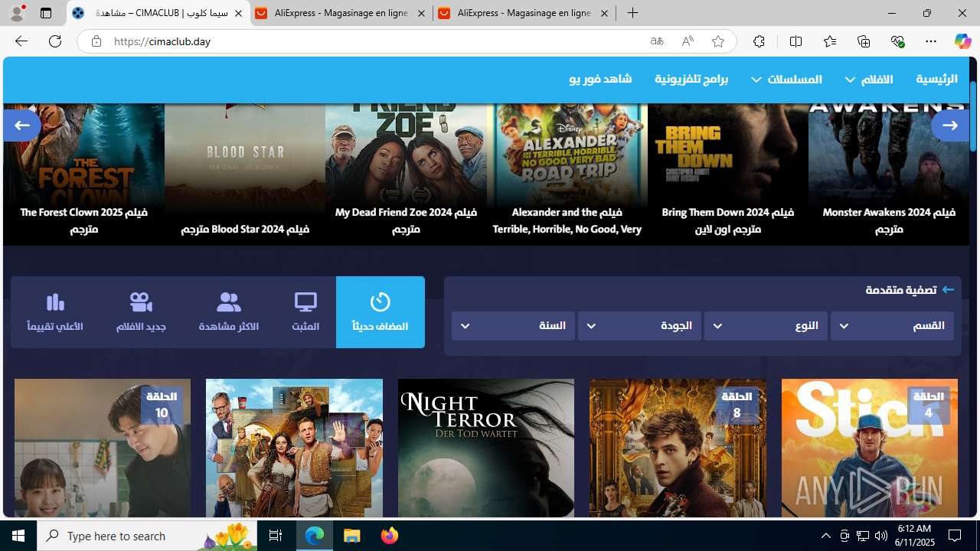Open the Windows Start menu
This screenshot has height=551, width=980.
(18, 536)
